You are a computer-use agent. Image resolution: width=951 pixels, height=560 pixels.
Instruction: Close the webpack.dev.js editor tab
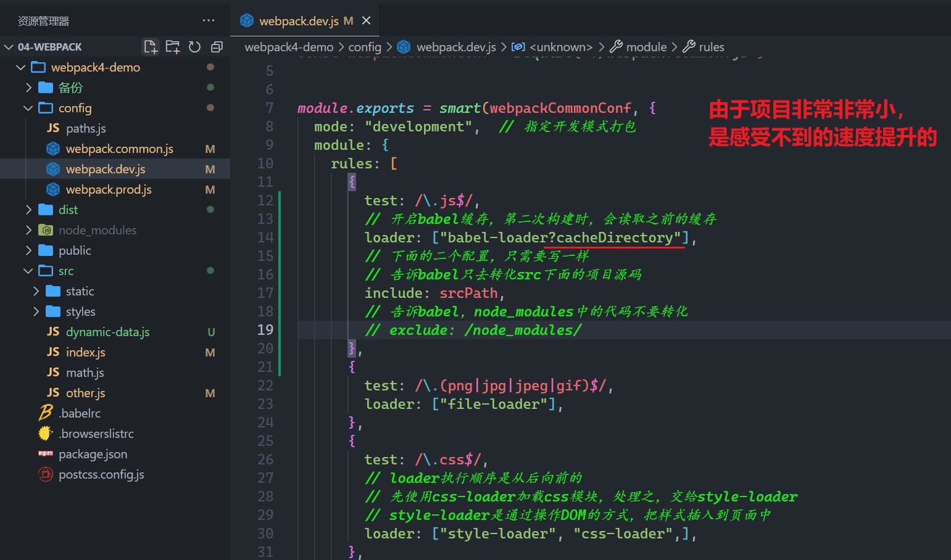coord(366,20)
